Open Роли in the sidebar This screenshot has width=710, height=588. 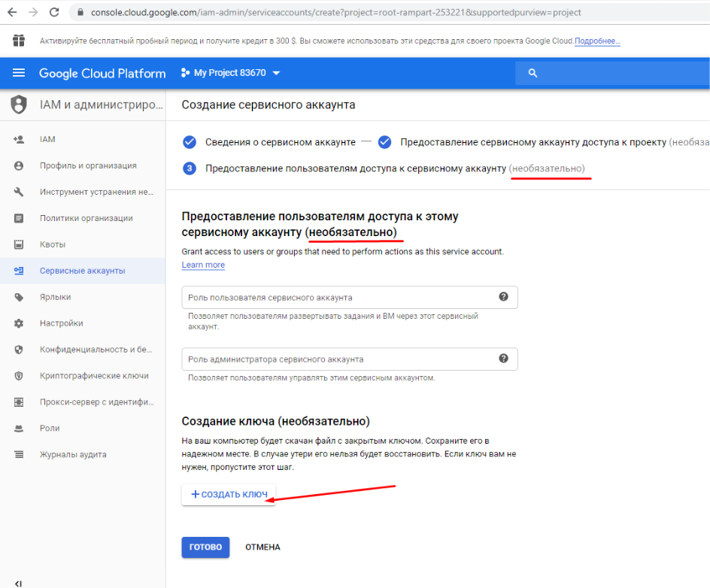pos(83,428)
